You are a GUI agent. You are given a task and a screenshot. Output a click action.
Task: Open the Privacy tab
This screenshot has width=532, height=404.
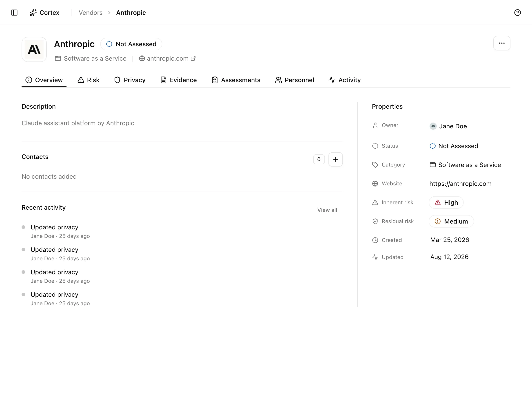click(x=130, y=80)
